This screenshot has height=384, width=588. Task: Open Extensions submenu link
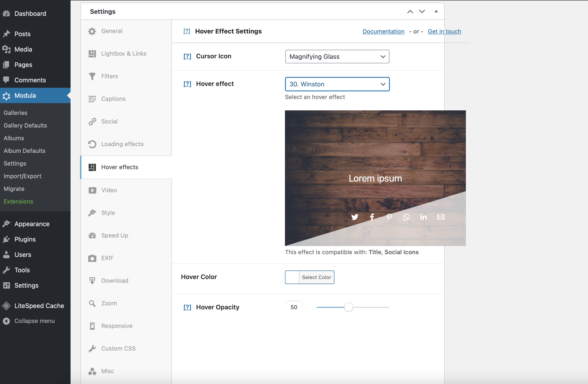[18, 202]
